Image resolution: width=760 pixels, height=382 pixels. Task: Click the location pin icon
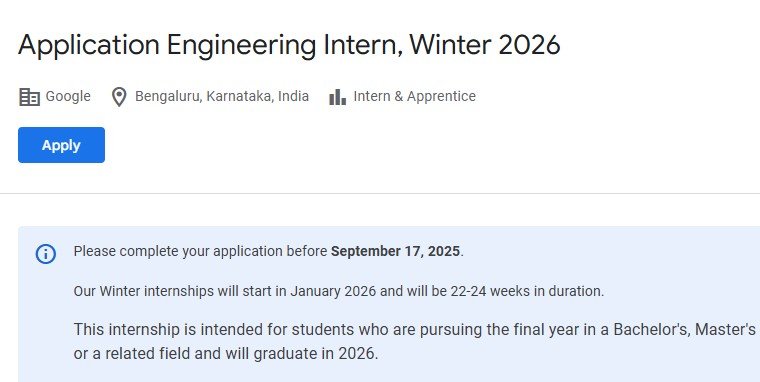coord(119,97)
